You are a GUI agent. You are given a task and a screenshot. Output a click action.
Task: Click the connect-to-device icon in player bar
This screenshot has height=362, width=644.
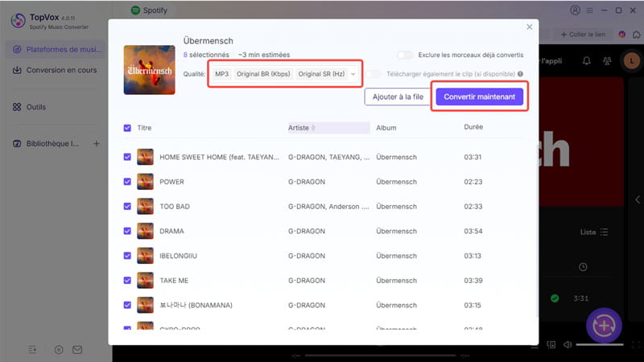tap(551, 345)
